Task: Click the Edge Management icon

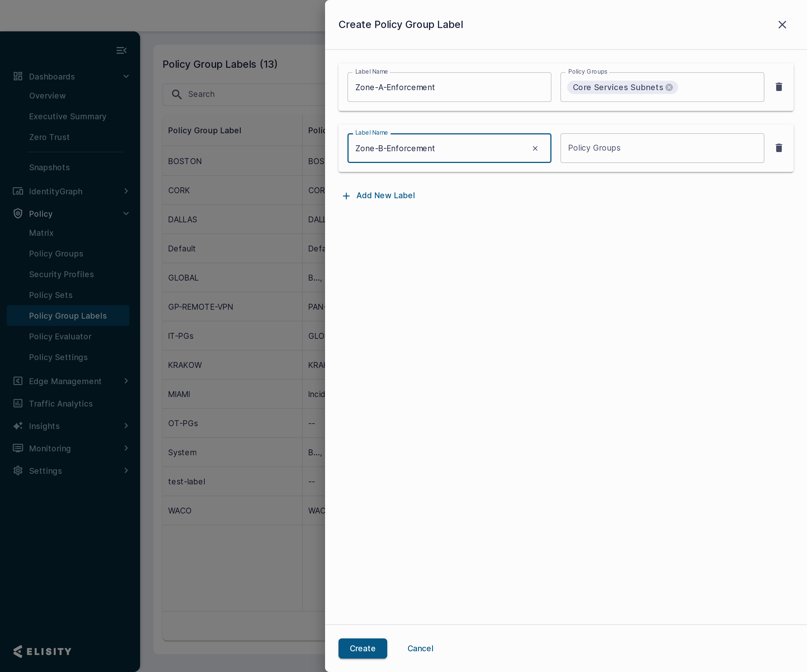Action: [18, 381]
